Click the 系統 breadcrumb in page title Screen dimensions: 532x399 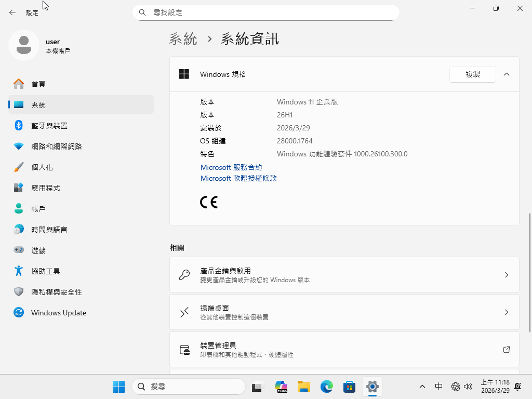coord(183,38)
